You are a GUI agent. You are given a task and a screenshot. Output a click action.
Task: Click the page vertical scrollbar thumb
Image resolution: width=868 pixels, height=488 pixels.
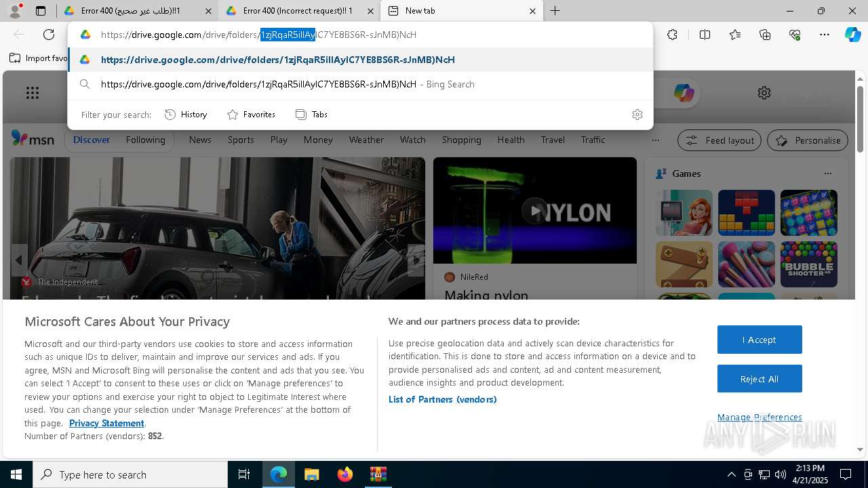point(860,119)
